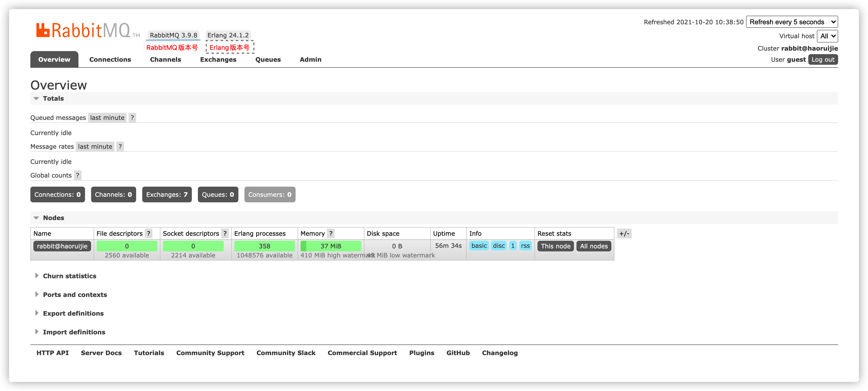Switch to the Channels tab
The image size is (868, 391).
(x=166, y=59)
